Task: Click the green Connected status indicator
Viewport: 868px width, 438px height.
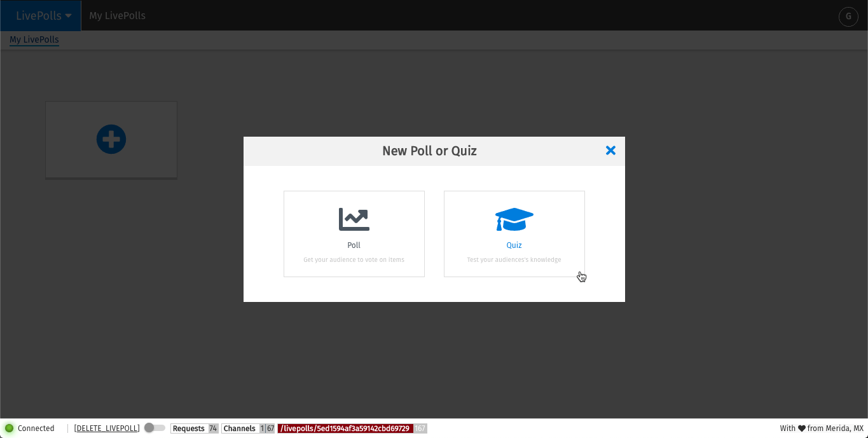Action: pyautogui.click(x=10, y=428)
